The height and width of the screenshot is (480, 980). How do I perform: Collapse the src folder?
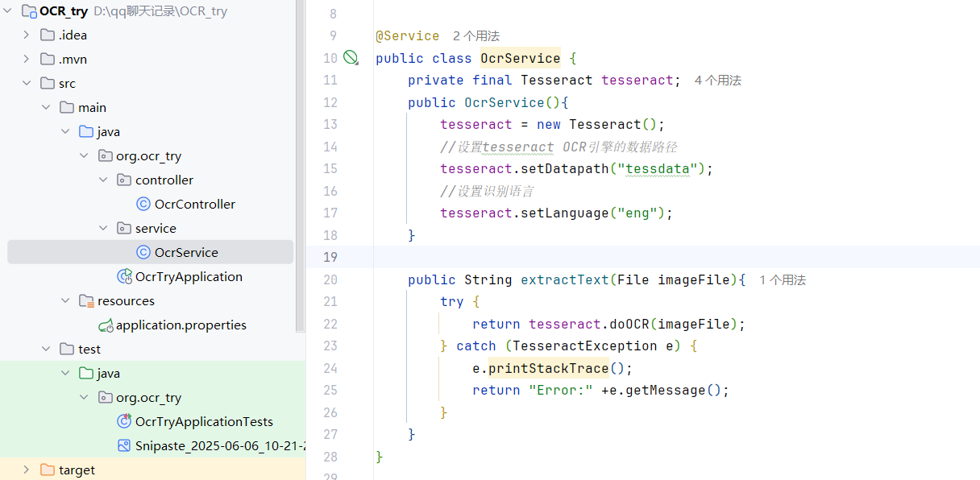point(26,83)
